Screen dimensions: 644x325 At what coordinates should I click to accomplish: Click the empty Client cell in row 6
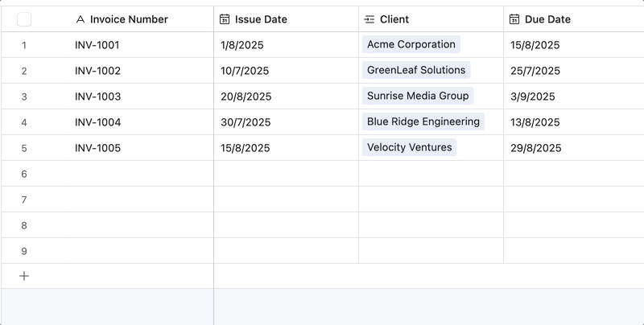[431, 174]
